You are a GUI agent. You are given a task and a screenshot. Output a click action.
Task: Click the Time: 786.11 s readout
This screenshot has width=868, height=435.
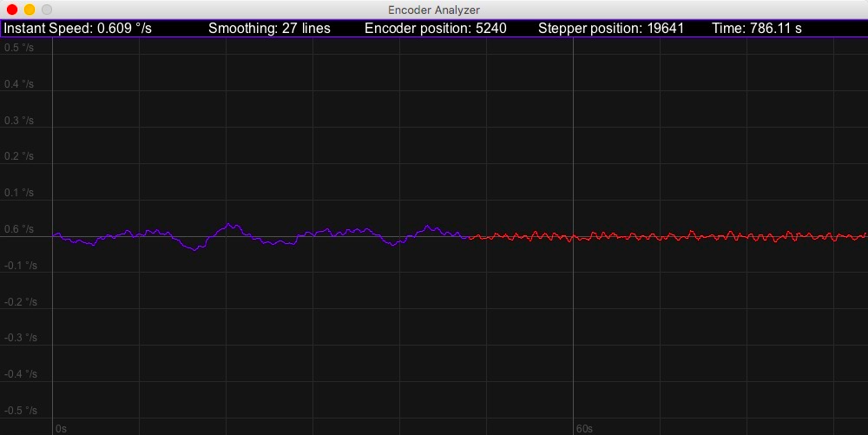(x=757, y=29)
